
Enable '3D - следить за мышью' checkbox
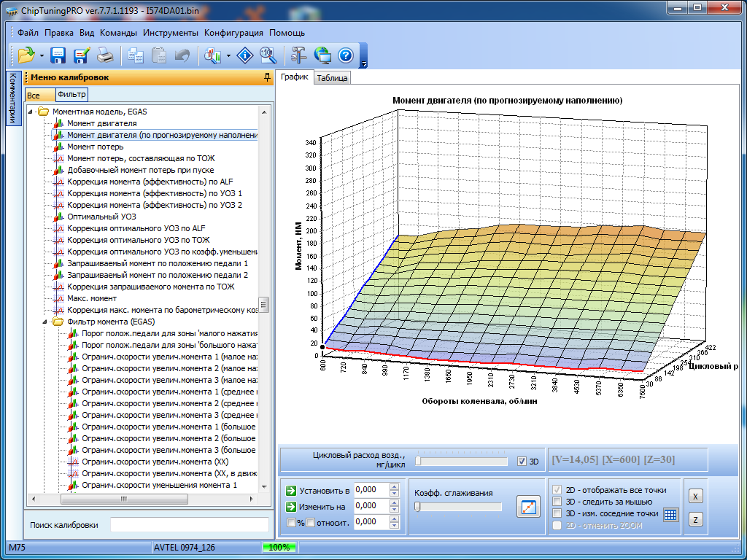coord(558,502)
